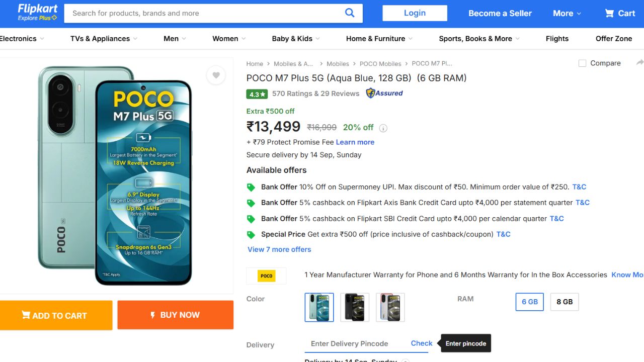
Task: Select the 8 GB RAM option
Action: coord(565,302)
